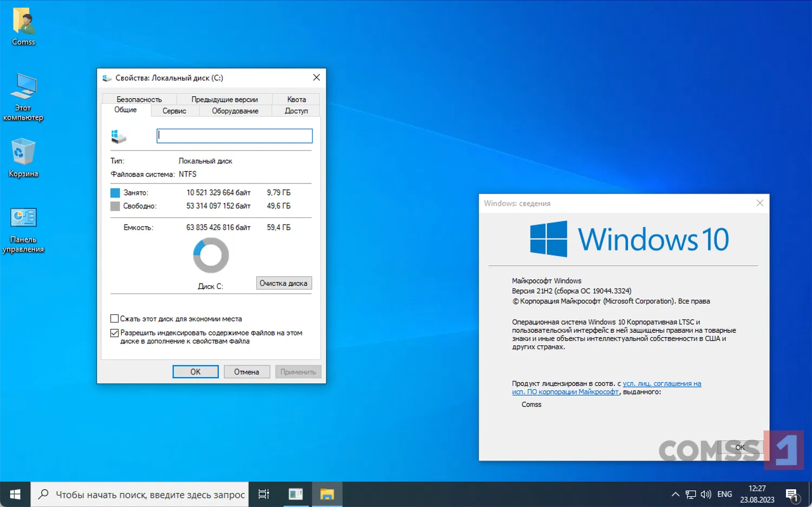This screenshot has width=812, height=507.
Task: Open Task View from the taskbar
Action: (x=264, y=494)
